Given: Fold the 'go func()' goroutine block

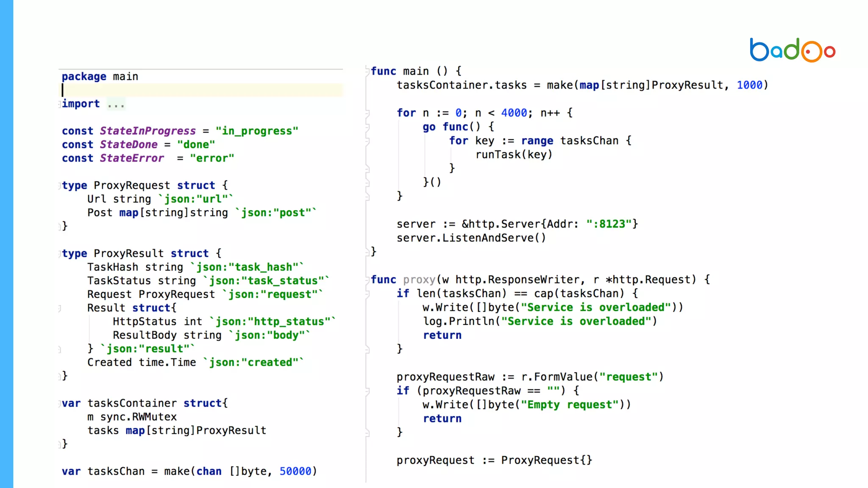Looking at the screenshot, I should (x=367, y=127).
